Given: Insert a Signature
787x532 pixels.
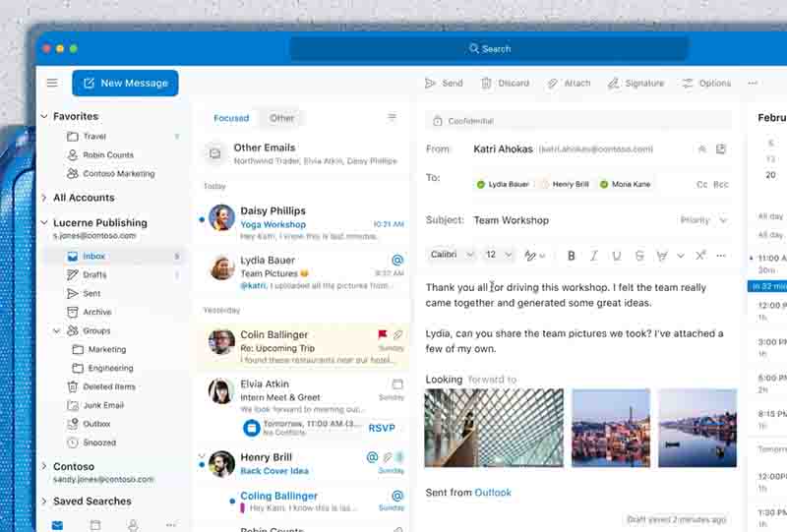Looking at the screenshot, I should pos(636,83).
